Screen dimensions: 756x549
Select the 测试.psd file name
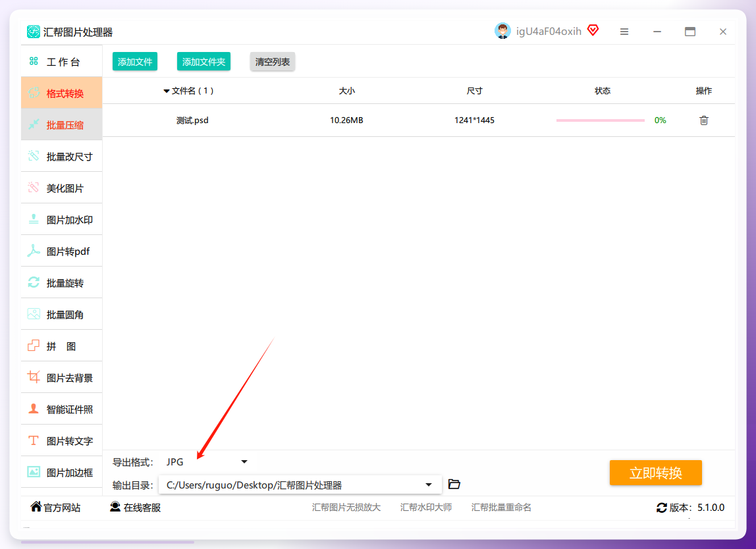[192, 120]
